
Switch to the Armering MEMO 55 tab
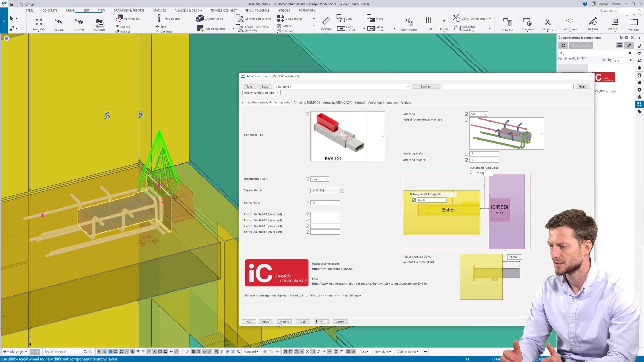click(307, 102)
